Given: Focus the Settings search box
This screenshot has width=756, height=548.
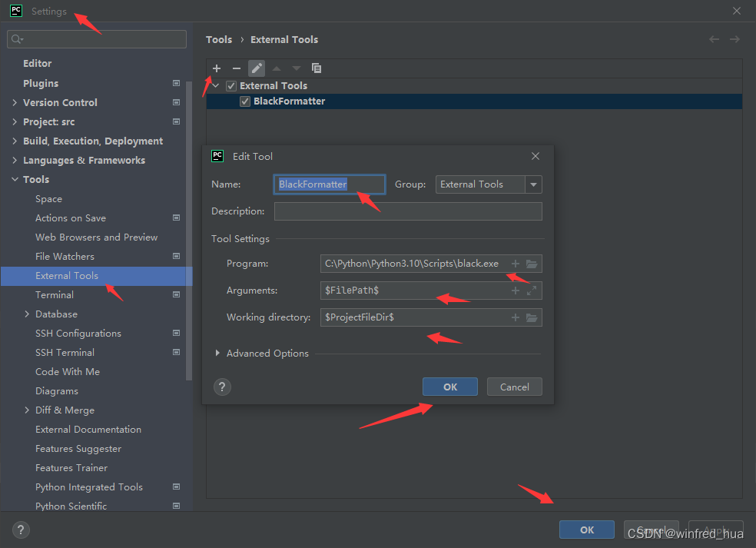Looking at the screenshot, I should pos(97,39).
